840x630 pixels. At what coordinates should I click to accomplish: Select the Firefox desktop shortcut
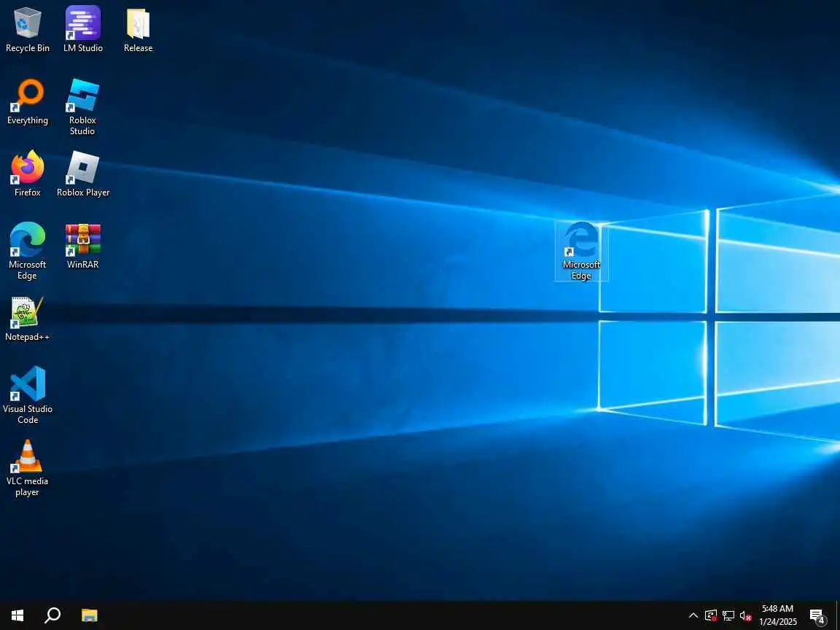27,174
